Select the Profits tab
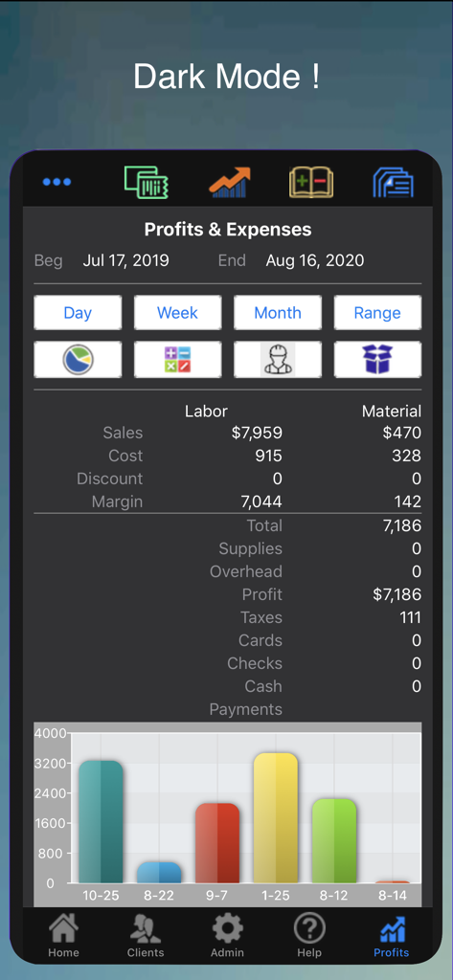The height and width of the screenshot is (980, 453). pos(391,936)
